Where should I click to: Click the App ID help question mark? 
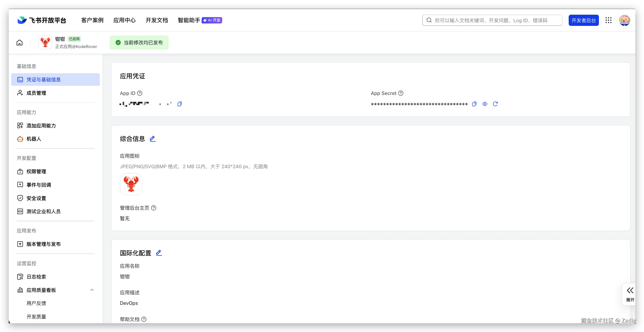pos(140,93)
